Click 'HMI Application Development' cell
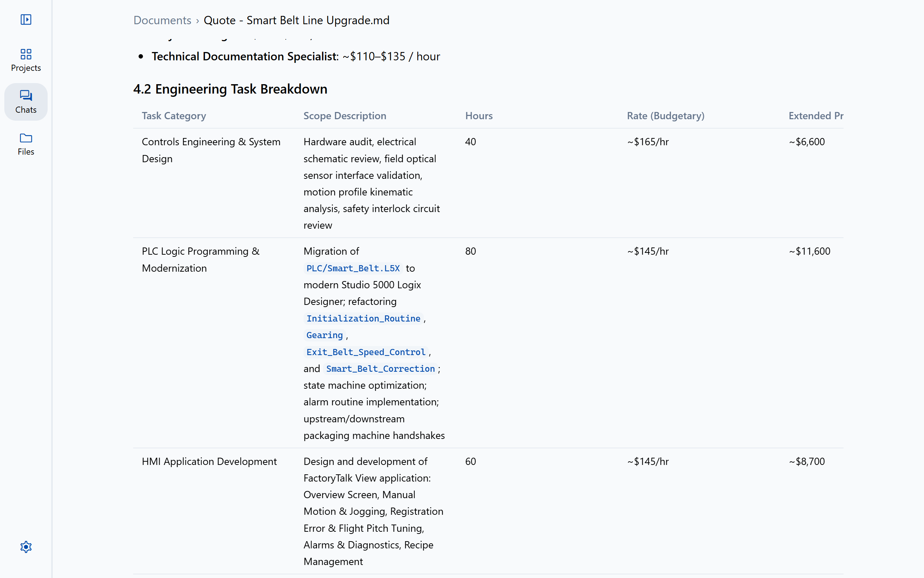 (x=209, y=461)
